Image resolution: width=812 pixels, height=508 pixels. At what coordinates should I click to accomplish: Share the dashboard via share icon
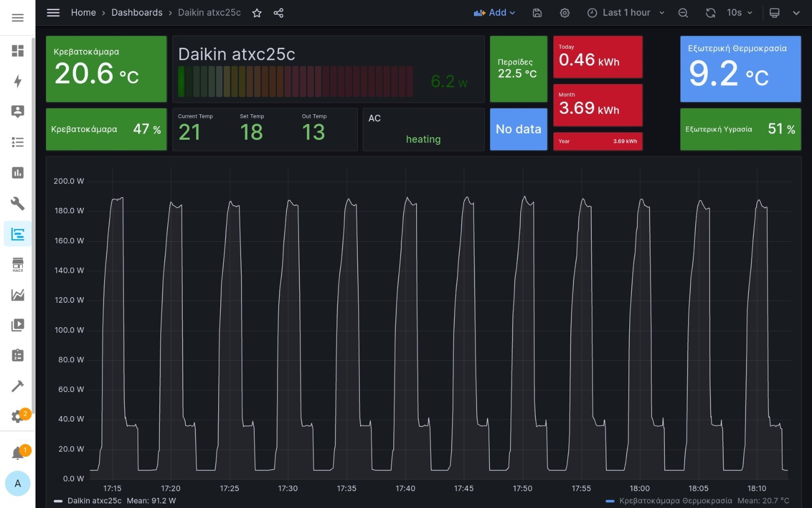tap(278, 13)
